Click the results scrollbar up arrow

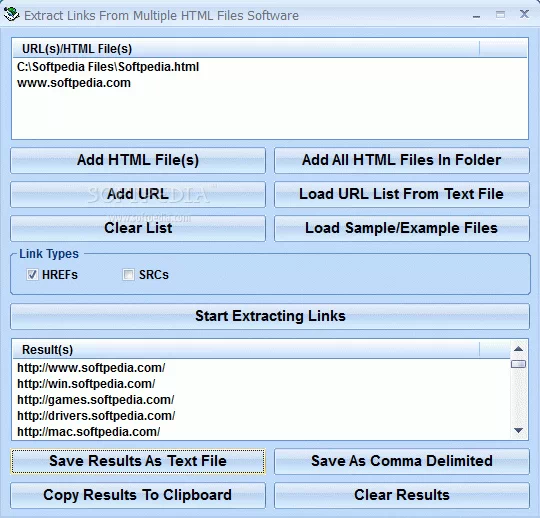click(x=518, y=349)
